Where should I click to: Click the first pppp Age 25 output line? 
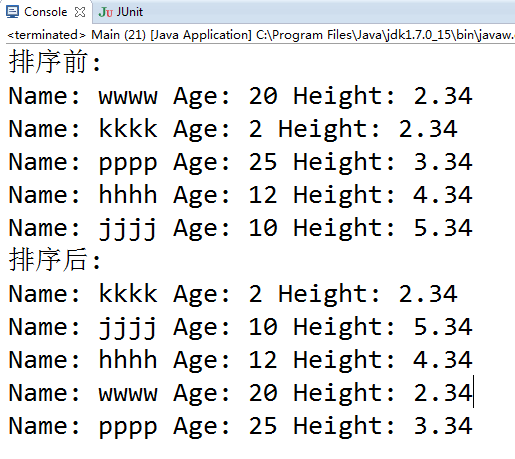(240, 163)
